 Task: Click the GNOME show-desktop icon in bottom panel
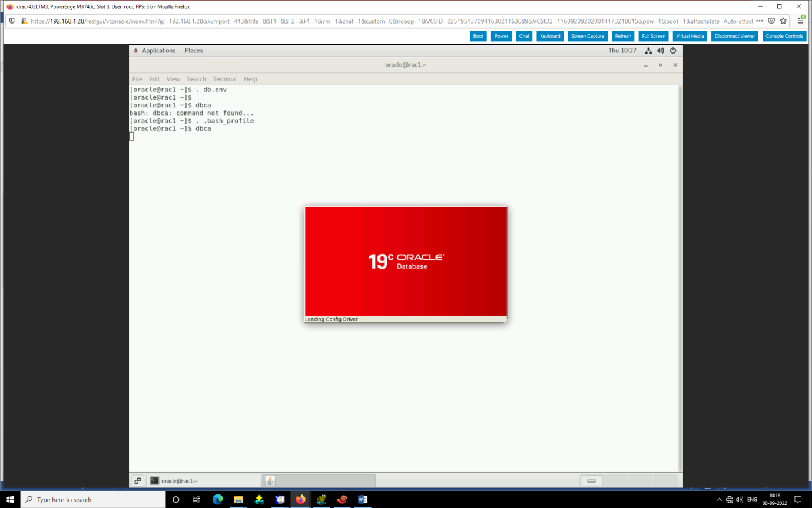click(x=137, y=481)
